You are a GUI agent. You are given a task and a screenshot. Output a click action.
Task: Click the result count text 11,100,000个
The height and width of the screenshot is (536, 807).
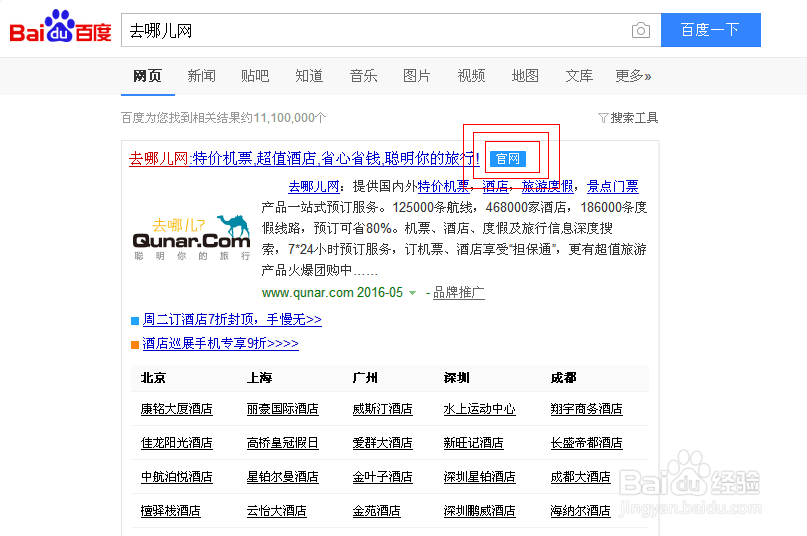click(x=290, y=118)
